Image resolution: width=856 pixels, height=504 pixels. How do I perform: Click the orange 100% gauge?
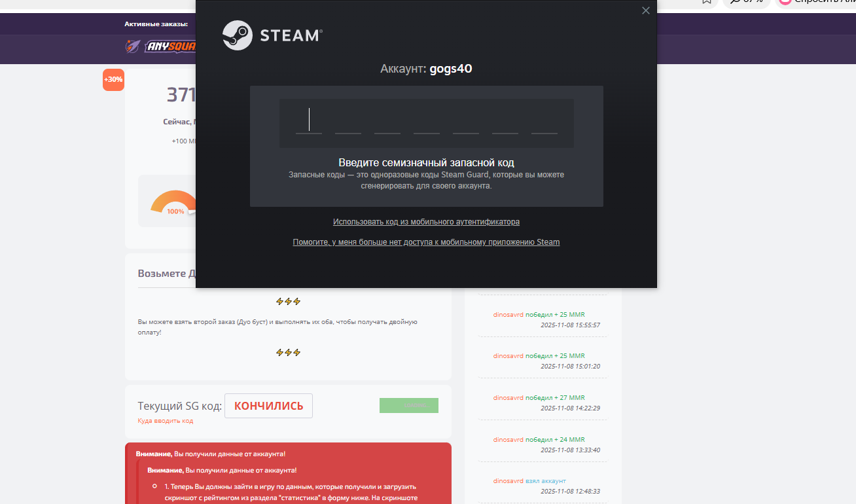click(174, 202)
